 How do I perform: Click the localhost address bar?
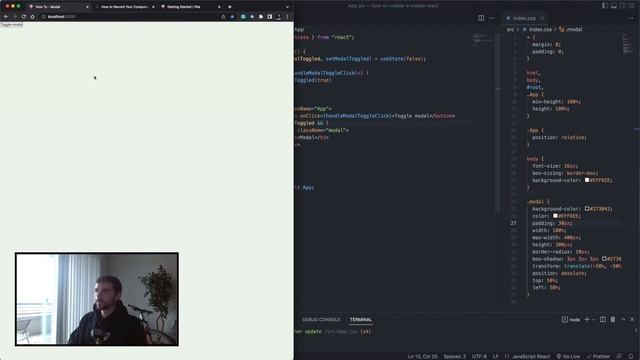pyautogui.click(x=131, y=17)
